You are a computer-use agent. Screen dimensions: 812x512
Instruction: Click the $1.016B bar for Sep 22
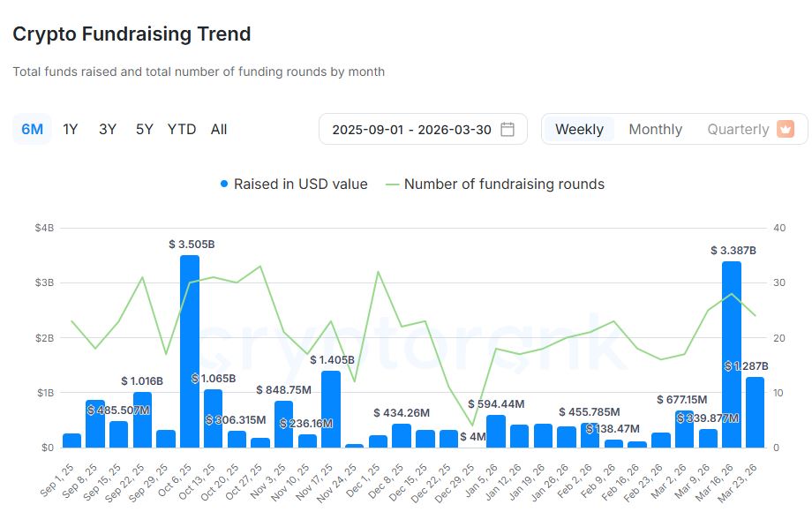[142, 420]
